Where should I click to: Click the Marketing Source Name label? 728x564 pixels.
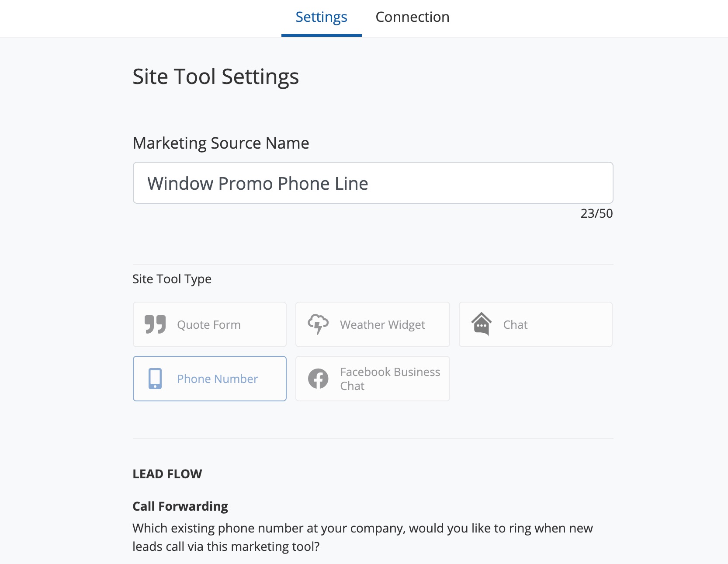point(221,143)
